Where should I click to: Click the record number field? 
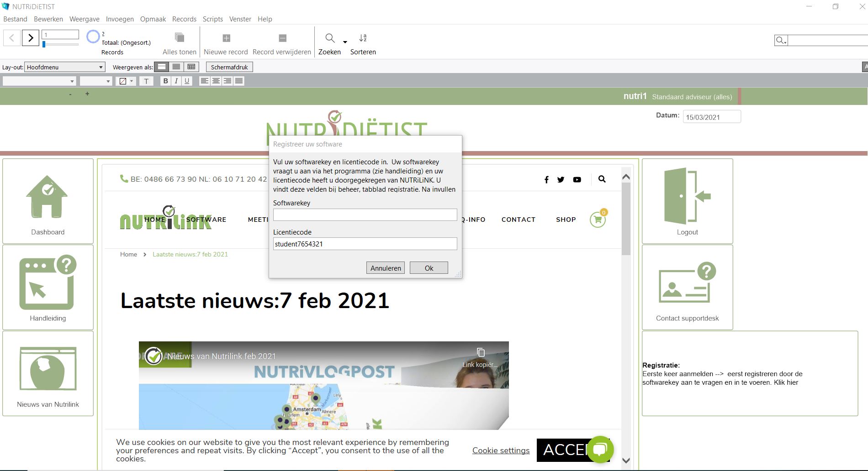click(60, 35)
